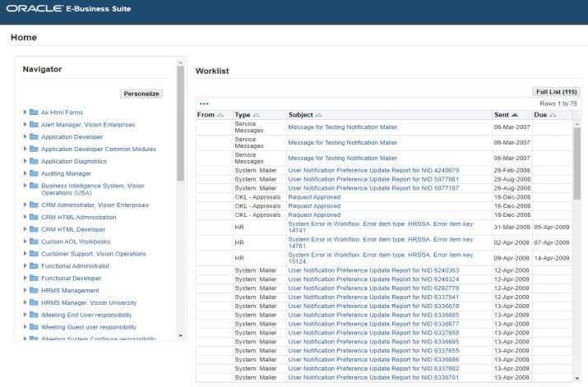Click the folder icon beside Ak Html Forms
Screen dimensions: 588x387
tap(34, 113)
